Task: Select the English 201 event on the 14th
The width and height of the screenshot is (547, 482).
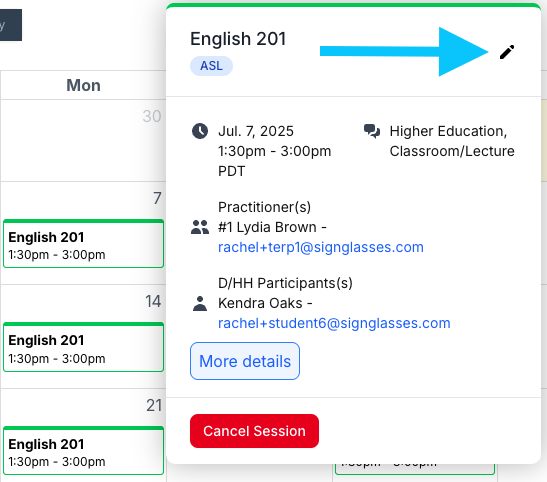Action: (83, 347)
